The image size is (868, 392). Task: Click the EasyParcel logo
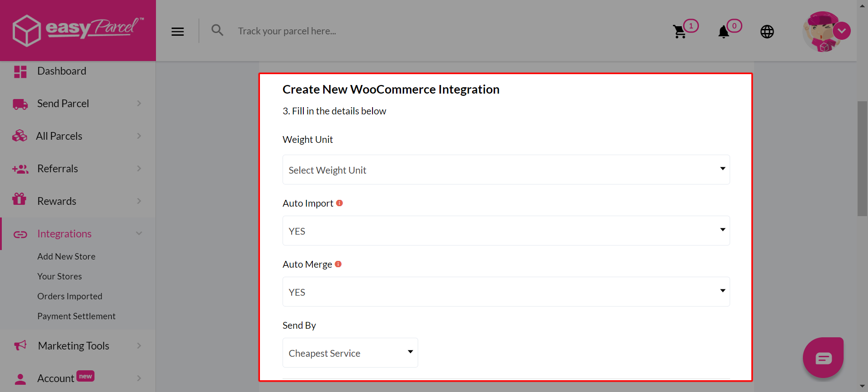(x=78, y=30)
